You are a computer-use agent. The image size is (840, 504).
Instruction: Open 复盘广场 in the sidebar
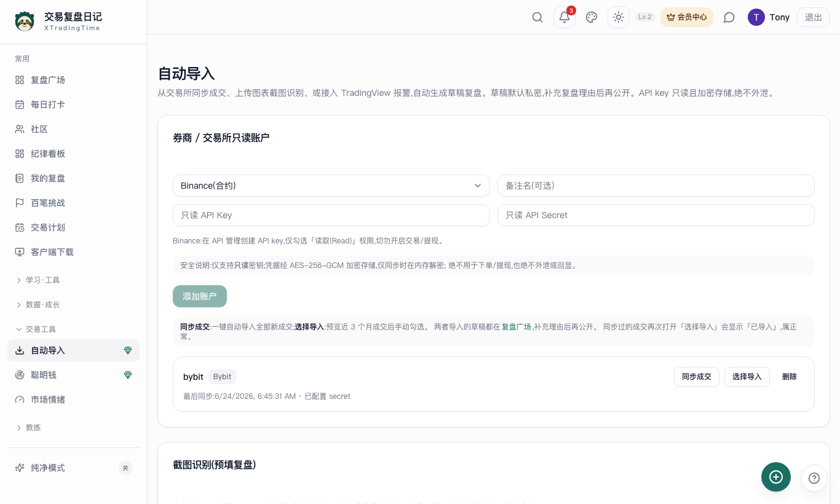click(x=73, y=80)
